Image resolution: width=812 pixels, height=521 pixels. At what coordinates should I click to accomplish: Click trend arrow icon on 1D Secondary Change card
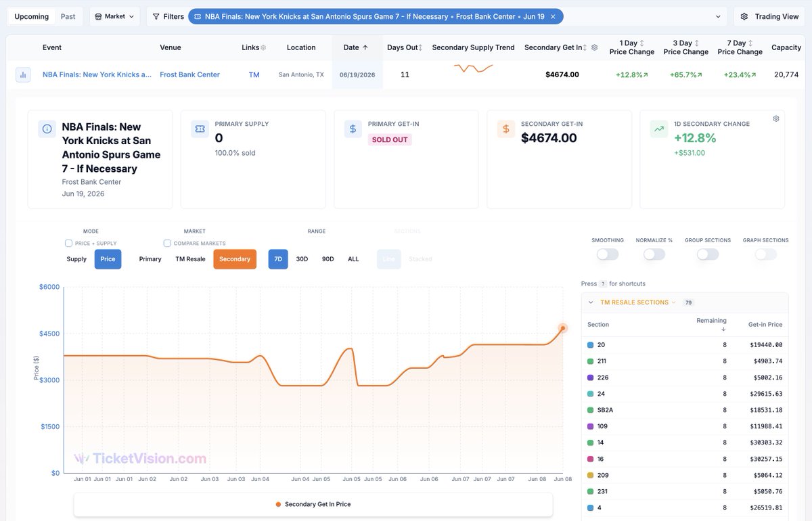point(658,129)
